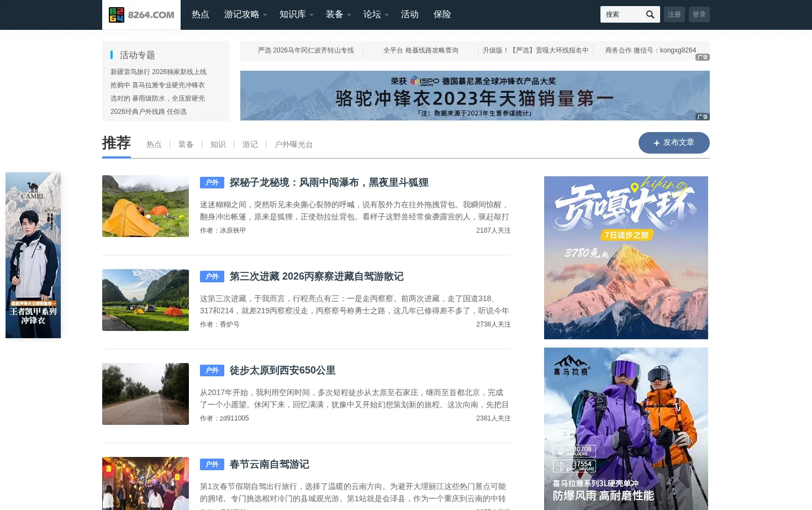Click the CAMEL 王者凯甲系列 side advertisement
812x510 pixels.
[33, 255]
